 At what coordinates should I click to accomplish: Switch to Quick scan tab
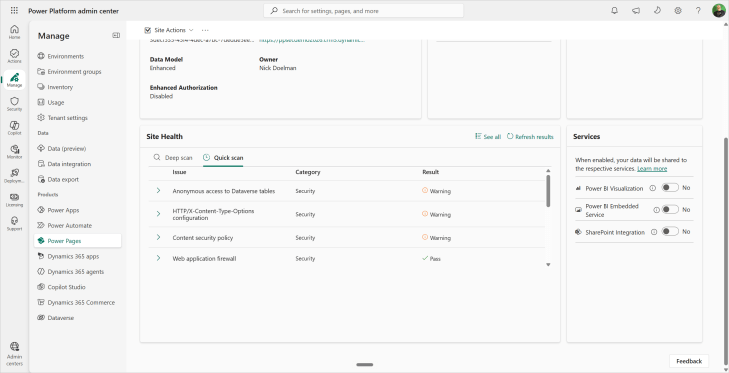point(223,158)
